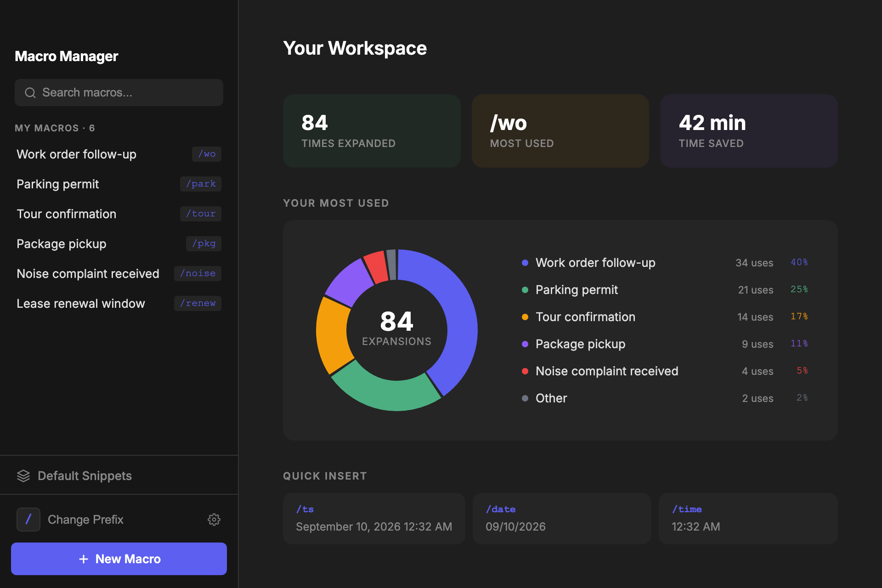Screen dimensions: 882x588
Task: Open settings gear next to Change Prefix
Action: [214, 520]
